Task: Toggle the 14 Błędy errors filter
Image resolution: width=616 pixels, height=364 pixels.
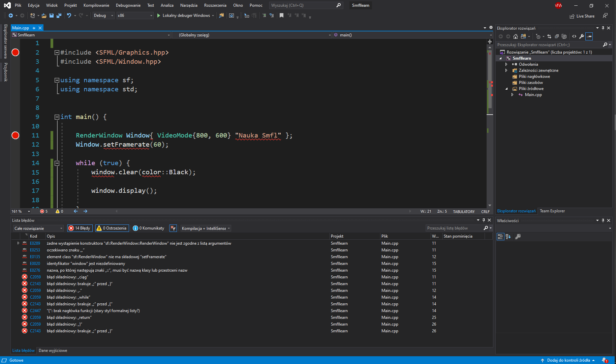Action: (80, 228)
